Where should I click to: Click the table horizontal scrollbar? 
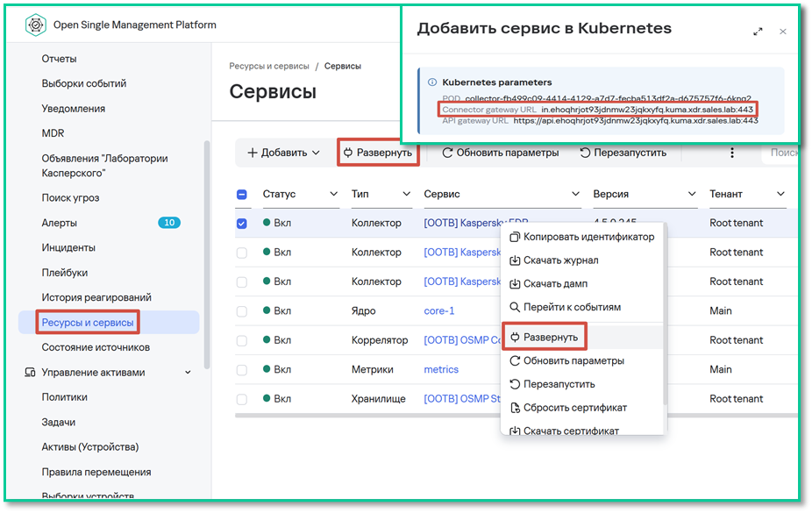click(x=516, y=415)
